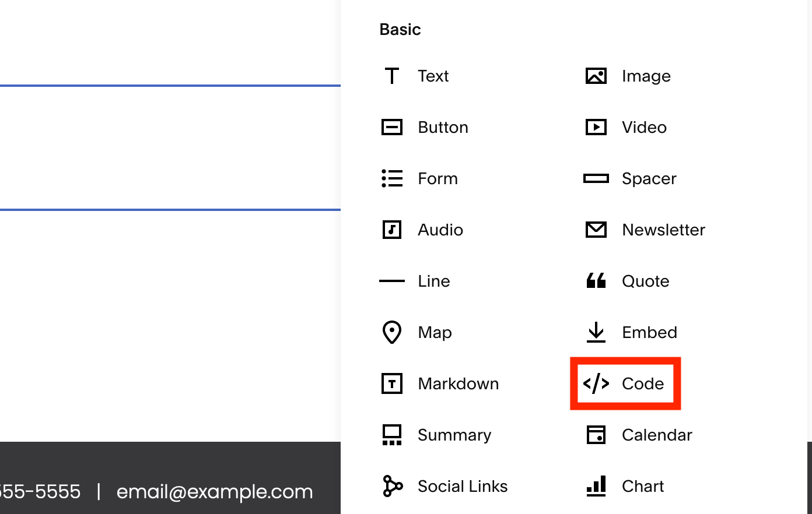
Task: Click the Embed download-arrow icon
Action: (x=596, y=332)
